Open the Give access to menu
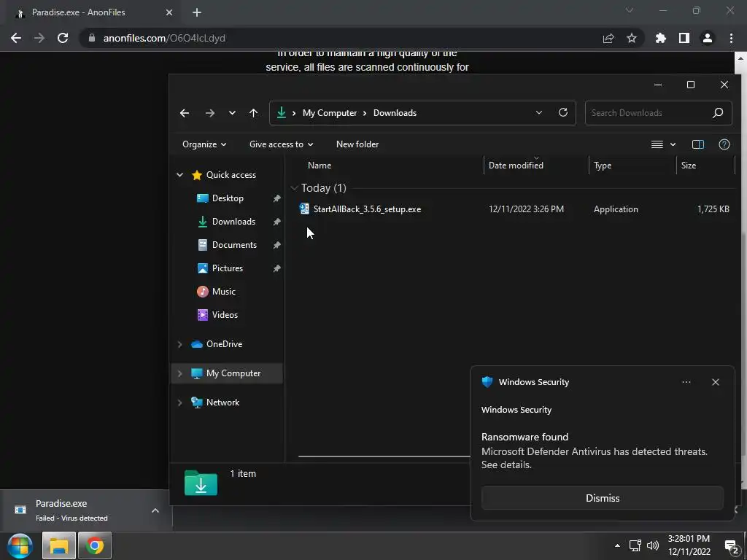This screenshot has height=560, width=747. point(281,144)
